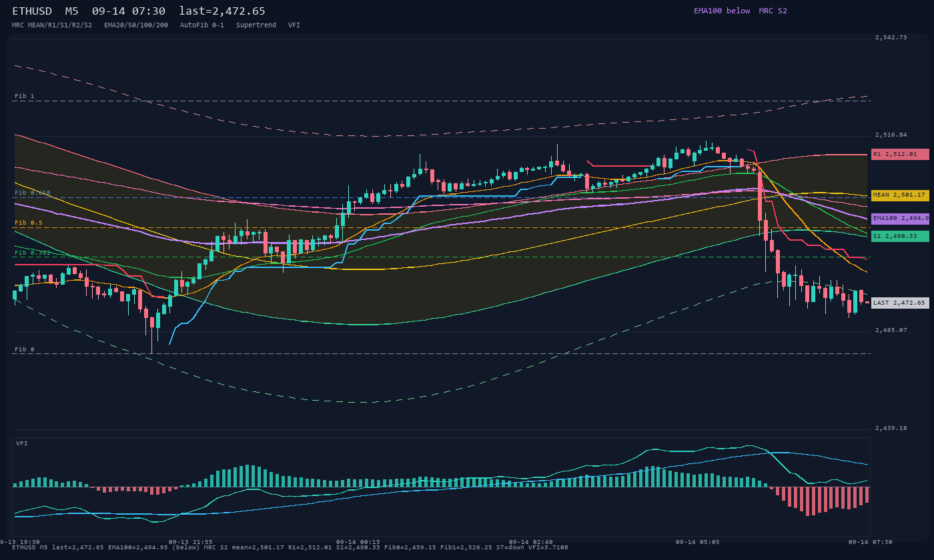Viewport: 934px width, 560px height.
Task: Select the 'Fib 1' level label
Action: point(25,96)
